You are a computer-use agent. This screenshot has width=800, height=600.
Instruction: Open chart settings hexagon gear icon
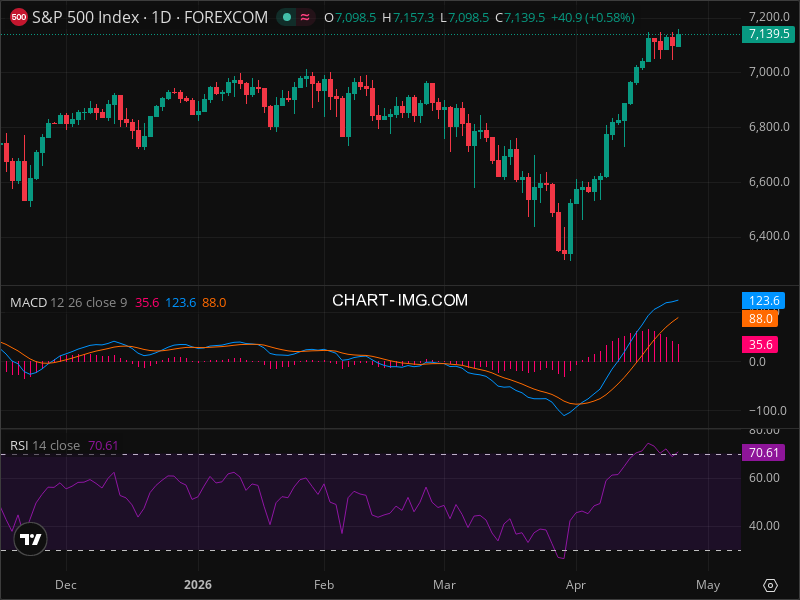pyautogui.click(x=770, y=585)
